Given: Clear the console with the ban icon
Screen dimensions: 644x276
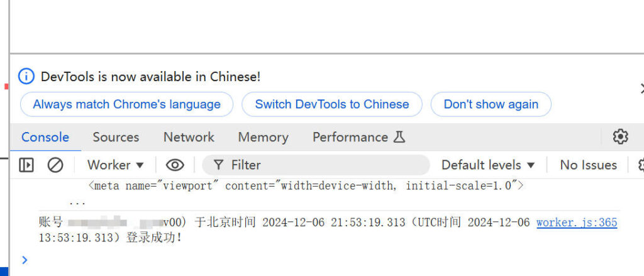Looking at the screenshot, I should [55, 165].
